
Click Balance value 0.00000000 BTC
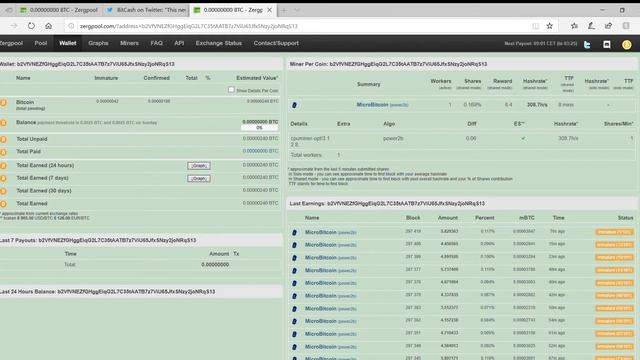pyautogui.click(x=260, y=122)
